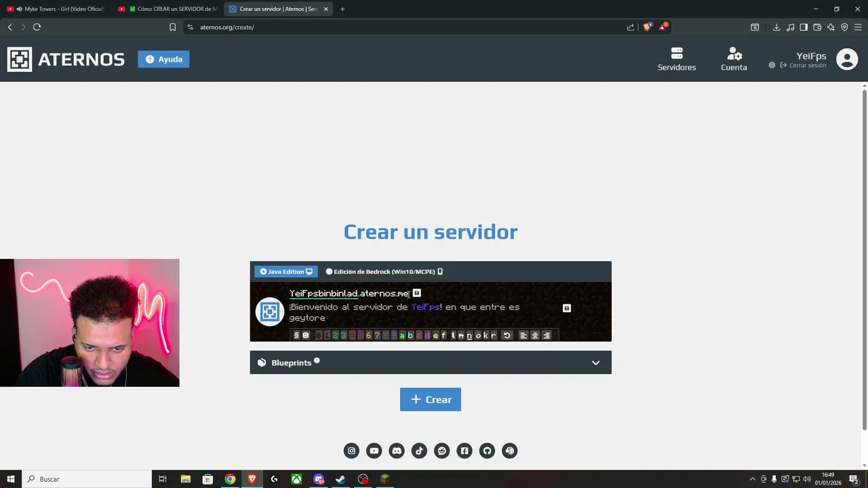Open Steam from taskbar
The image size is (868, 488).
340,479
